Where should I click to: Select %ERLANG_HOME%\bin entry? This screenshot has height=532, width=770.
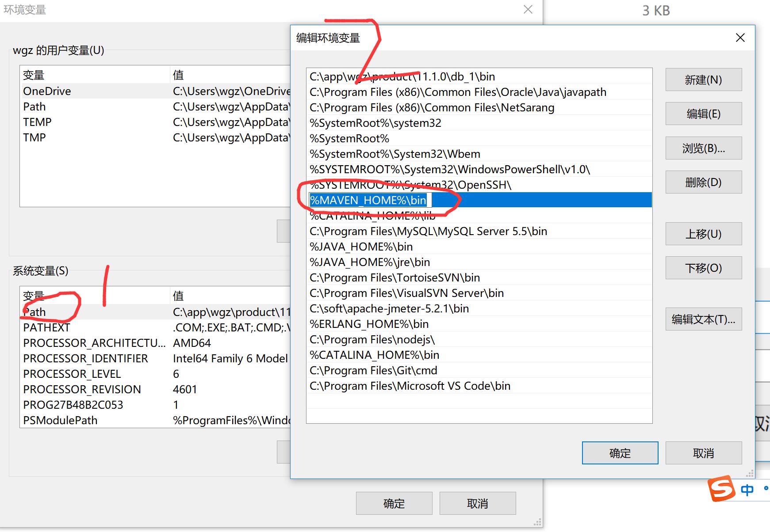[x=479, y=324]
